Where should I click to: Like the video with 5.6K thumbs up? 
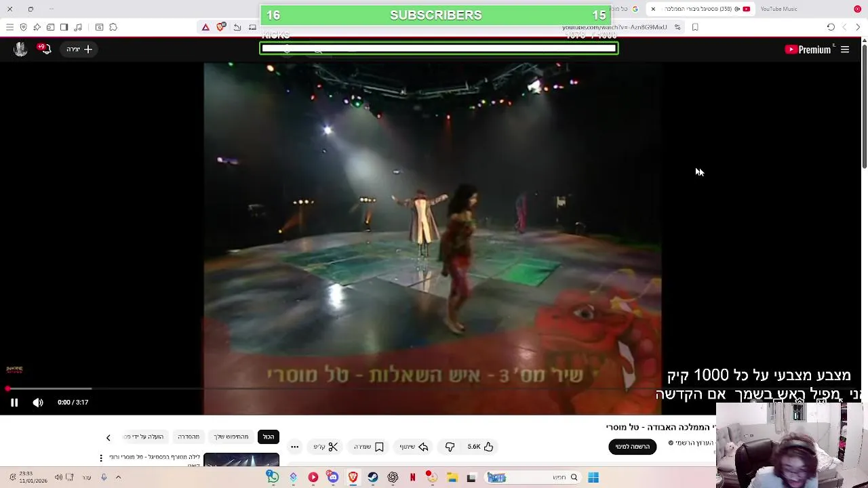coord(480,447)
